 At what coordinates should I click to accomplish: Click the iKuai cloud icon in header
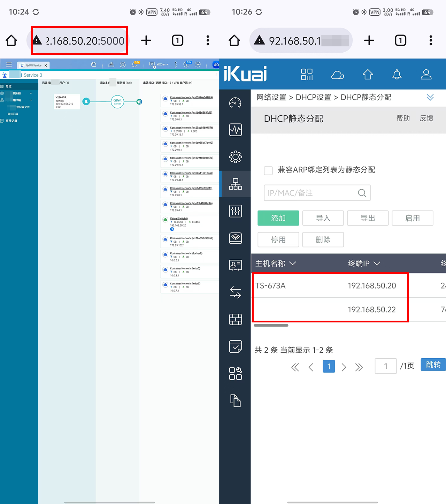click(x=337, y=75)
